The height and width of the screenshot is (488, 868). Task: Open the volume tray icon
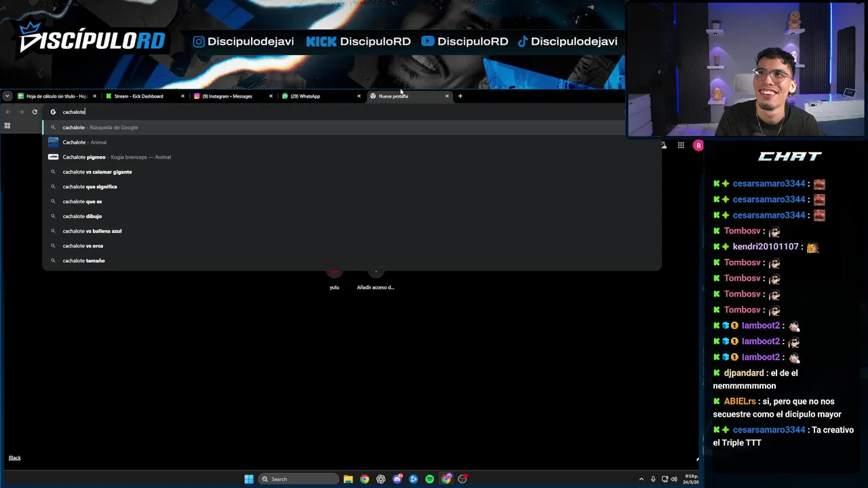[674, 479]
